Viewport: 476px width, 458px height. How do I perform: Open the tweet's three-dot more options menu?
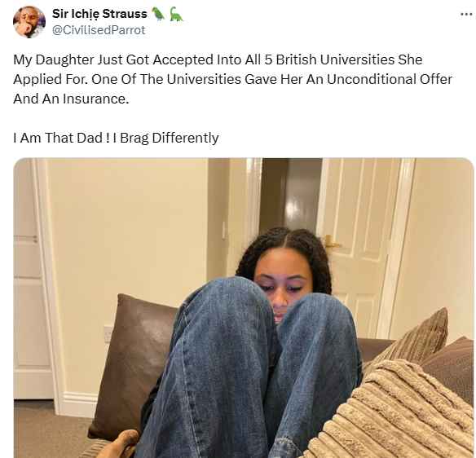click(466, 14)
